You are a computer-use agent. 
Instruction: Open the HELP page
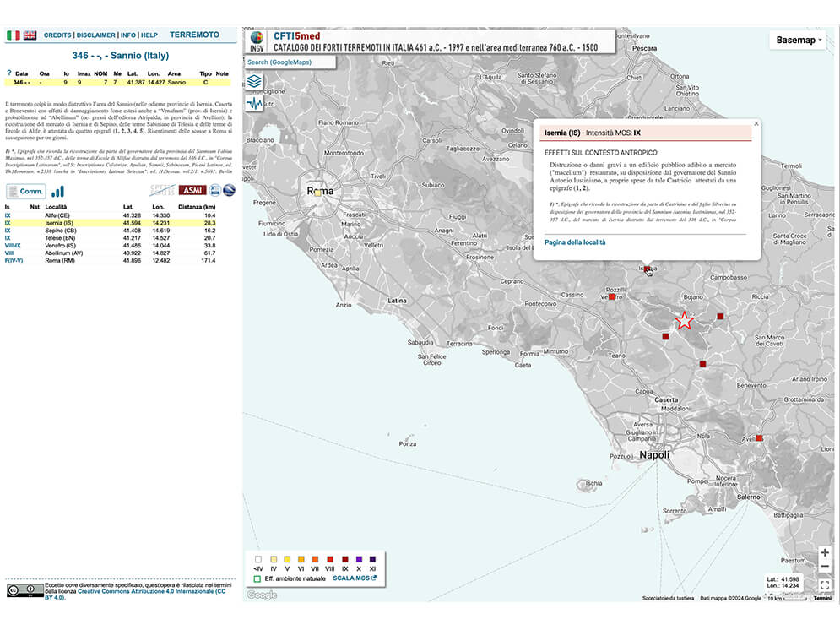point(149,35)
